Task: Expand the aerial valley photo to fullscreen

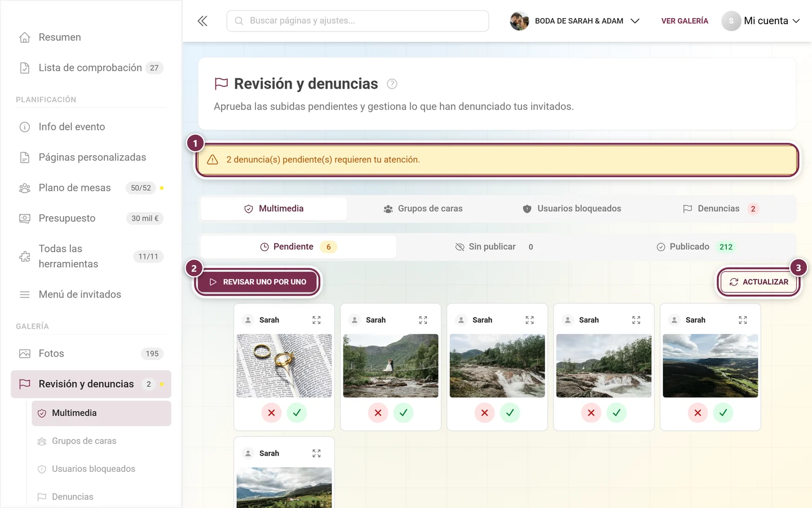Action: click(x=743, y=320)
